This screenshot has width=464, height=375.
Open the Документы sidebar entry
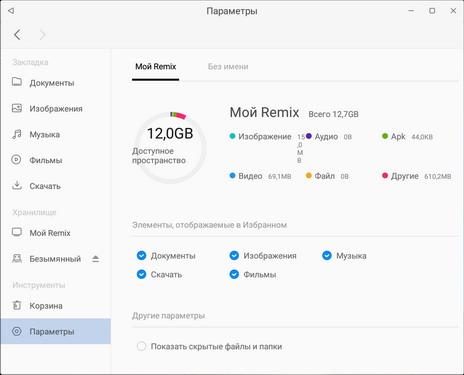(x=56, y=83)
